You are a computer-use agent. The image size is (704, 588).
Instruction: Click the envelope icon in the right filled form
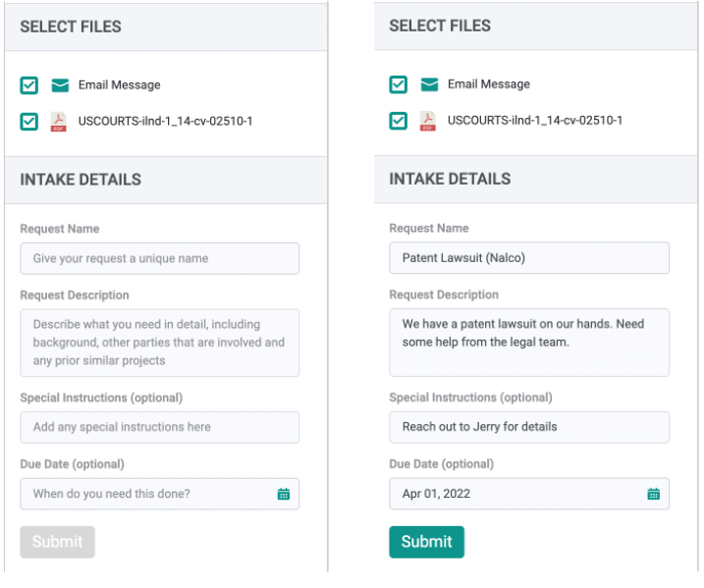click(x=429, y=84)
